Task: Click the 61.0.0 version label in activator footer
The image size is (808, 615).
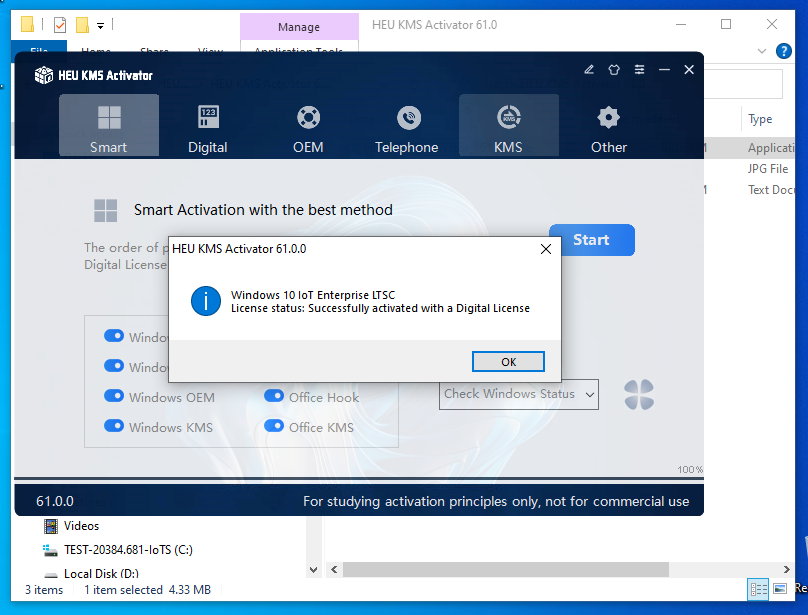Action: pyautogui.click(x=55, y=501)
